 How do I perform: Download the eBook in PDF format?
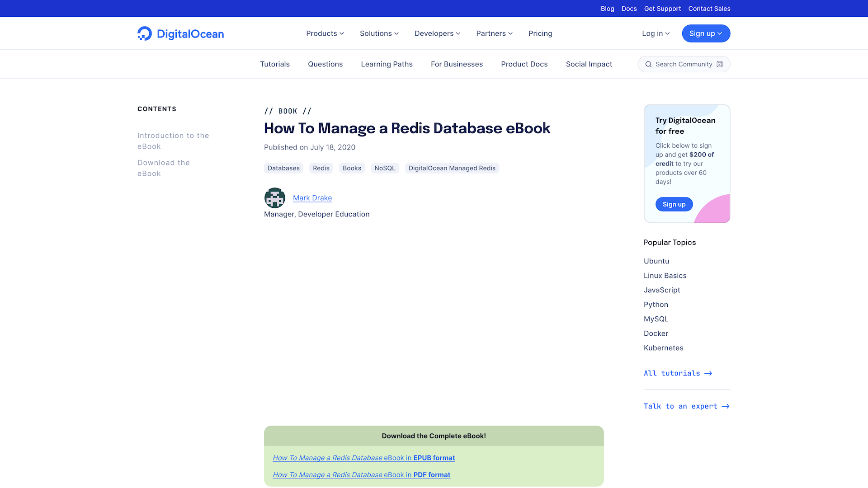[x=362, y=475]
